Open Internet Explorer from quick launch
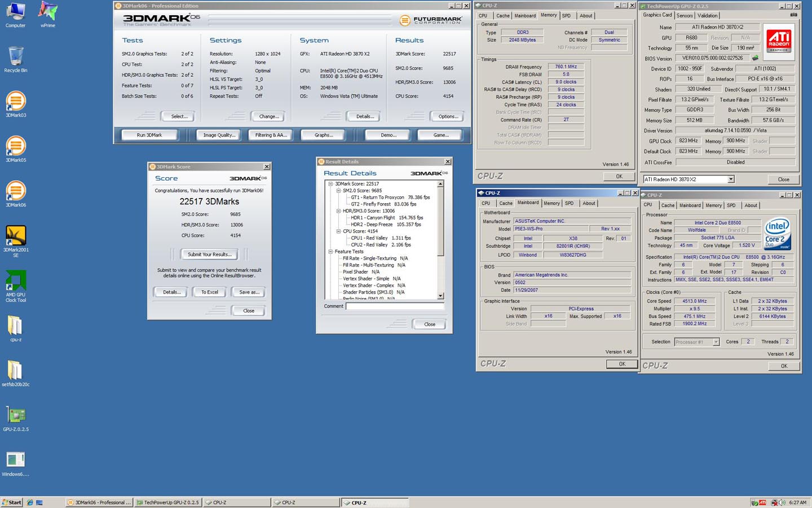Image resolution: width=812 pixels, height=508 pixels. (x=30, y=502)
